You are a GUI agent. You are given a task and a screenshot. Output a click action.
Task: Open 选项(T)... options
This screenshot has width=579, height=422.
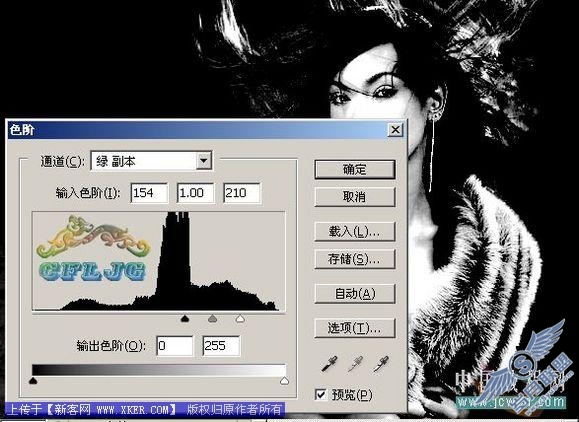pyautogui.click(x=354, y=328)
